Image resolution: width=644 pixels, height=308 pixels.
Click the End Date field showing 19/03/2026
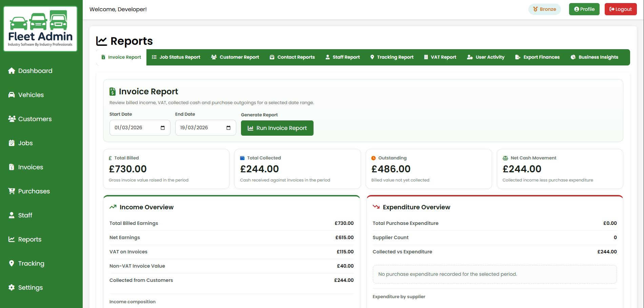[x=206, y=128]
